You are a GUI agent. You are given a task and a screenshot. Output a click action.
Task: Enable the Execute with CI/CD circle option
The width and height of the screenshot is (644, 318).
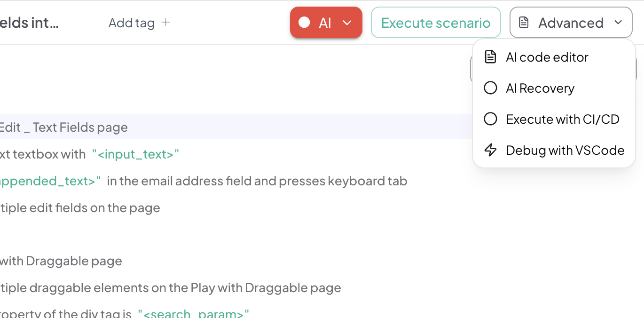[x=490, y=119]
